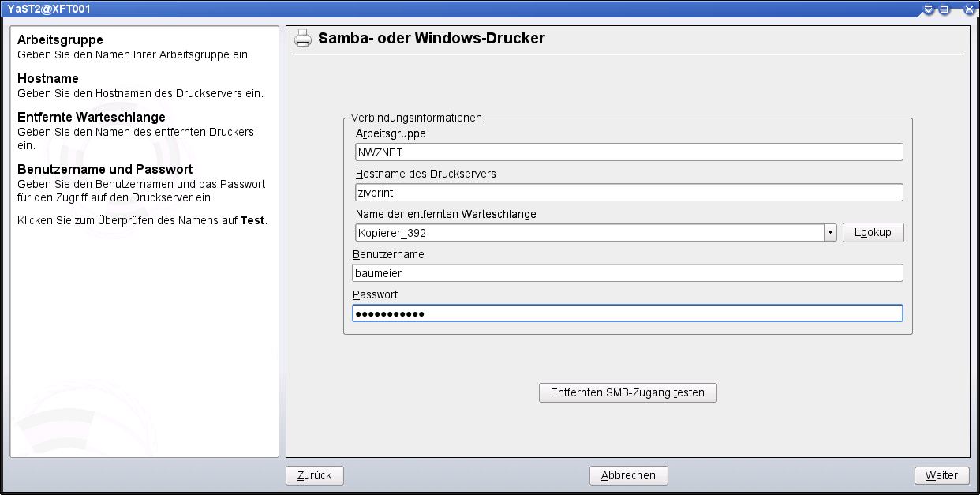This screenshot has height=495, width=980.
Task: Click Benutzername und Passwort help heading
Action: pyautogui.click(x=105, y=170)
